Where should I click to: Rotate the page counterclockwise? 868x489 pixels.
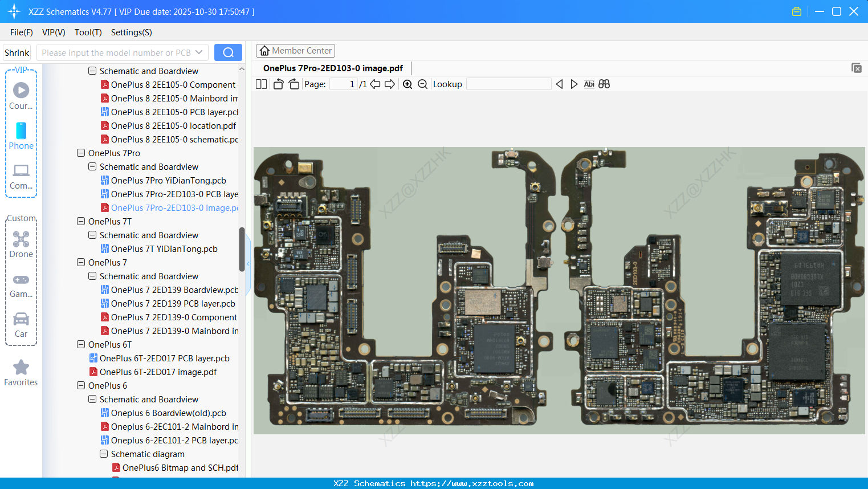(x=278, y=84)
